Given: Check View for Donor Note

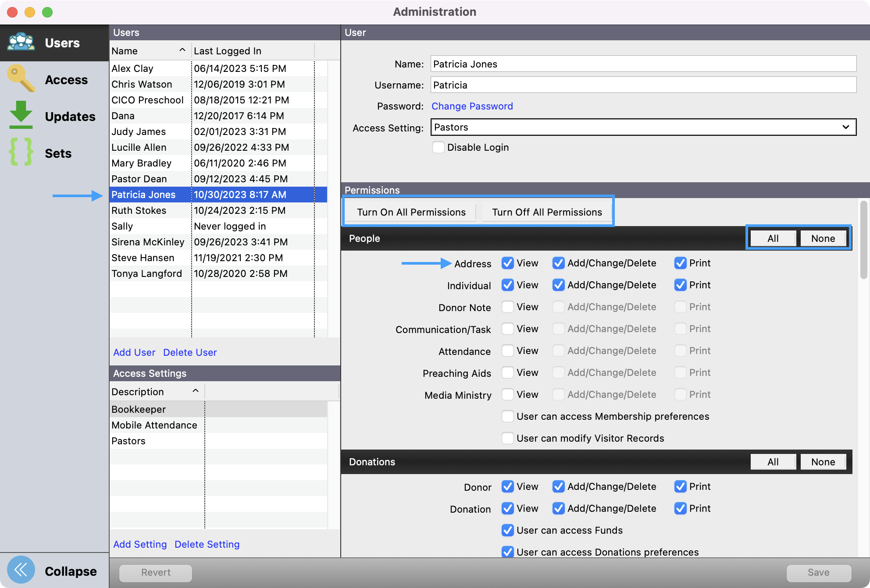Looking at the screenshot, I should pos(508,307).
